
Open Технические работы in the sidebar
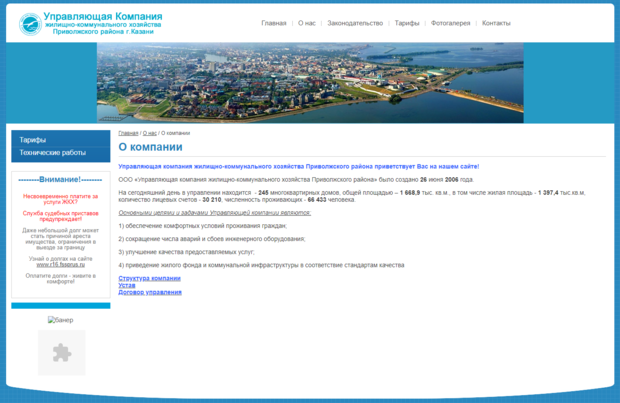(52, 153)
